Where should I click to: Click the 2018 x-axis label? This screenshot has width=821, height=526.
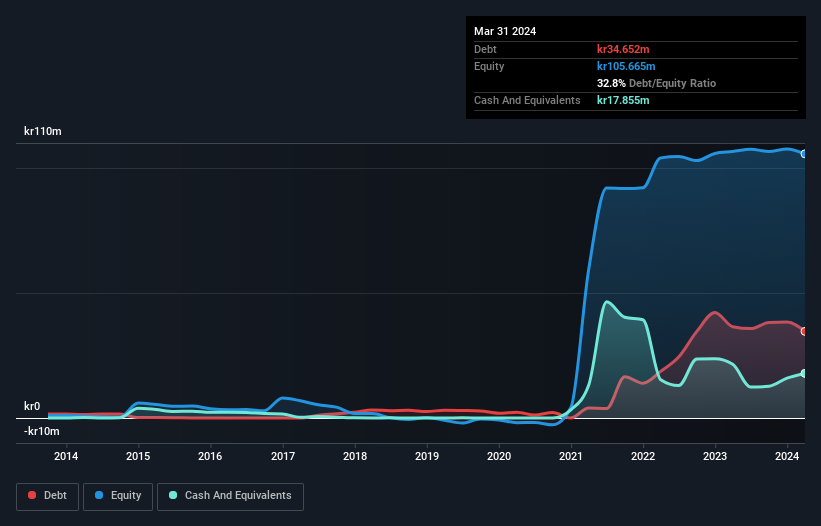(355, 456)
